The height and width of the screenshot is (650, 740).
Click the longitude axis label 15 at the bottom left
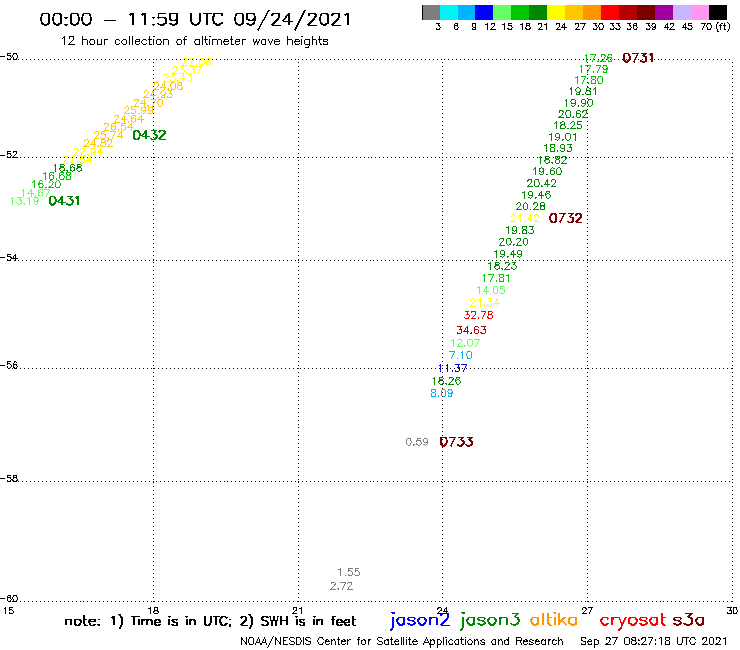click(x=8, y=610)
